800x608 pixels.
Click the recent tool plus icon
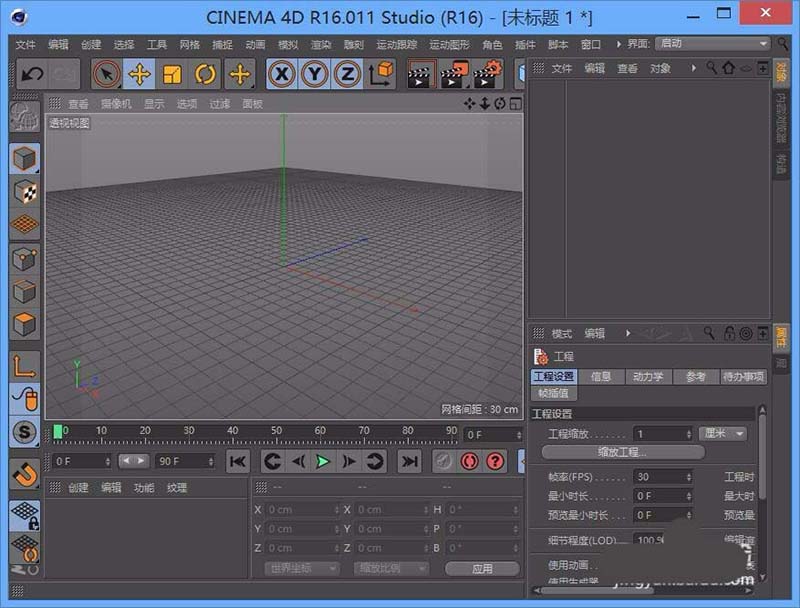point(240,74)
